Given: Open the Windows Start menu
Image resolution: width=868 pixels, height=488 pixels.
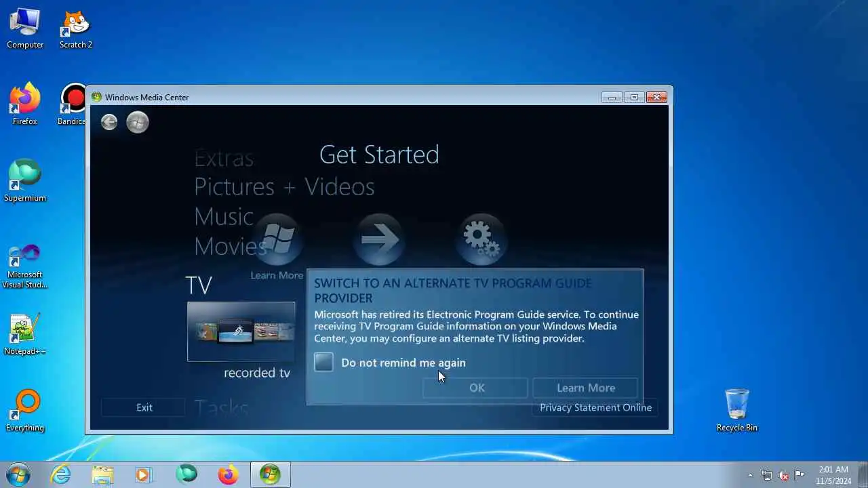Looking at the screenshot, I should 18,474.
